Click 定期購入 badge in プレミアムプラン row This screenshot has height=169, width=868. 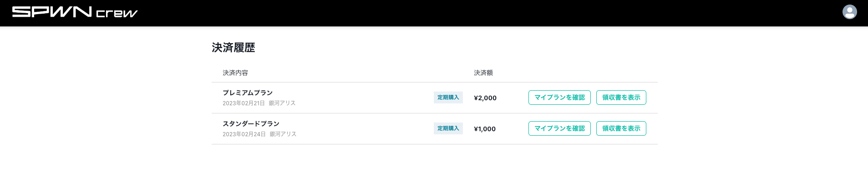pos(448,97)
